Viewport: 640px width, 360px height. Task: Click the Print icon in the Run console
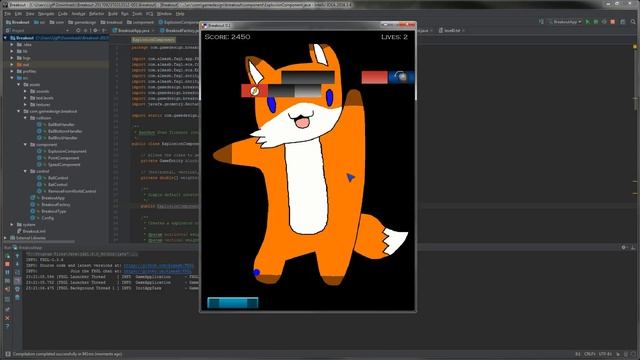(x=17, y=289)
